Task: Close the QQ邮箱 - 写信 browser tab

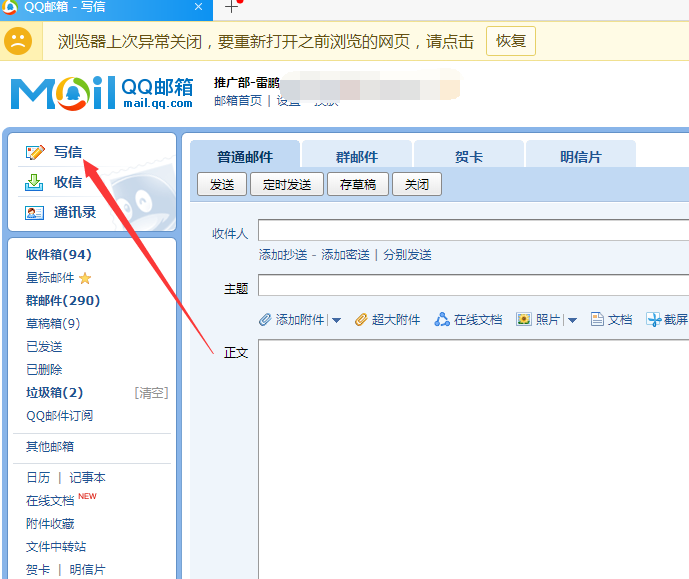Action: coord(199,7)
